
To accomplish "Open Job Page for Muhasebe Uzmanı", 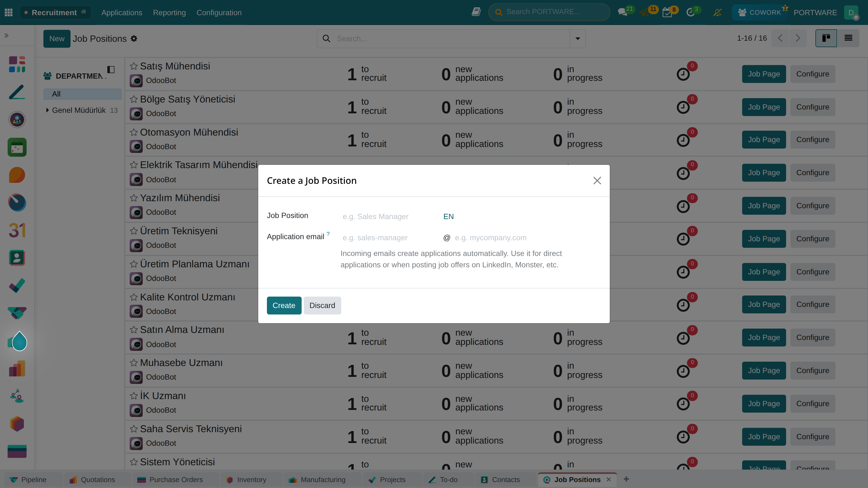I will tap(764, 370).
